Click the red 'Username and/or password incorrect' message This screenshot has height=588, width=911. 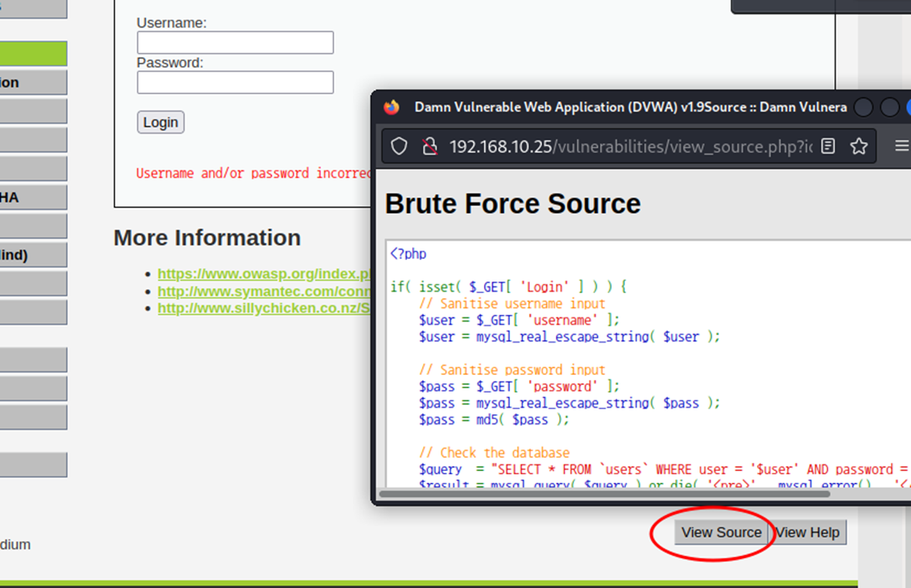click(x=253, y=173)
